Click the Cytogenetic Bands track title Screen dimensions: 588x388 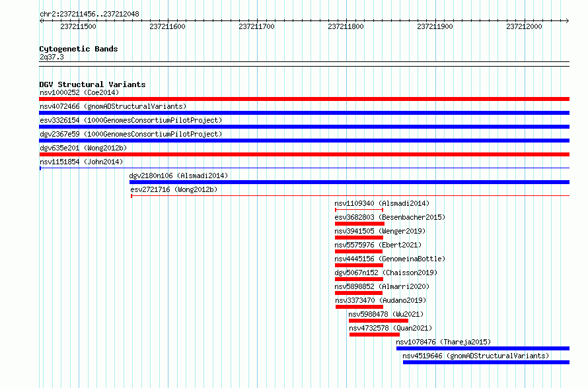click(x=79, y=49)
